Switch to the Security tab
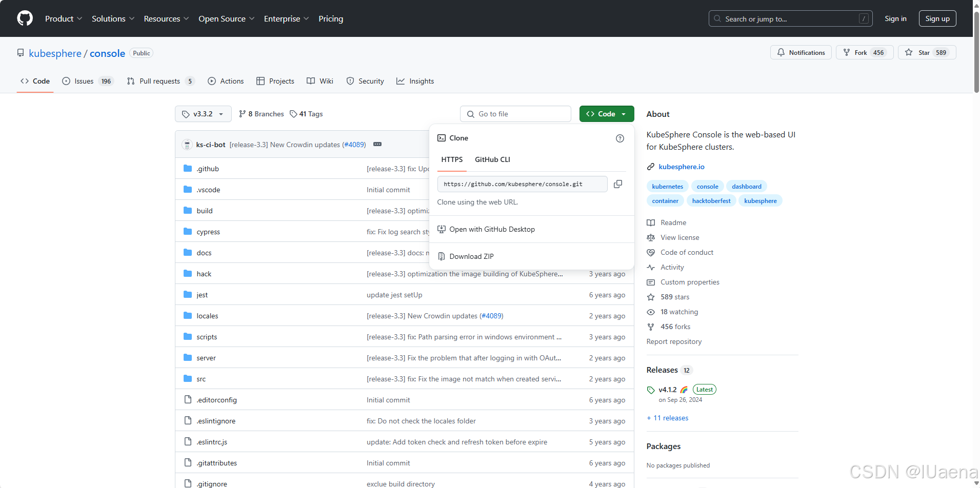The image size is (980, 488). (x=365, y=81)
